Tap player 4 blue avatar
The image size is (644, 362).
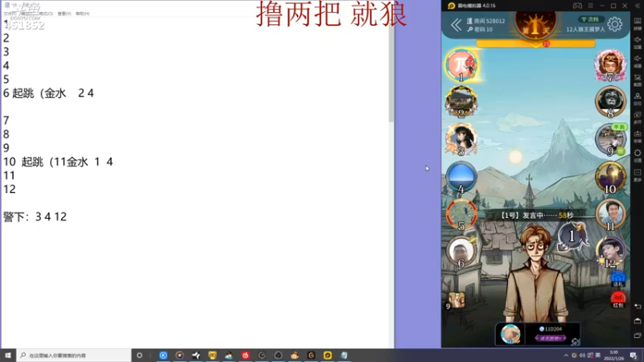click(x=461, y=177)
